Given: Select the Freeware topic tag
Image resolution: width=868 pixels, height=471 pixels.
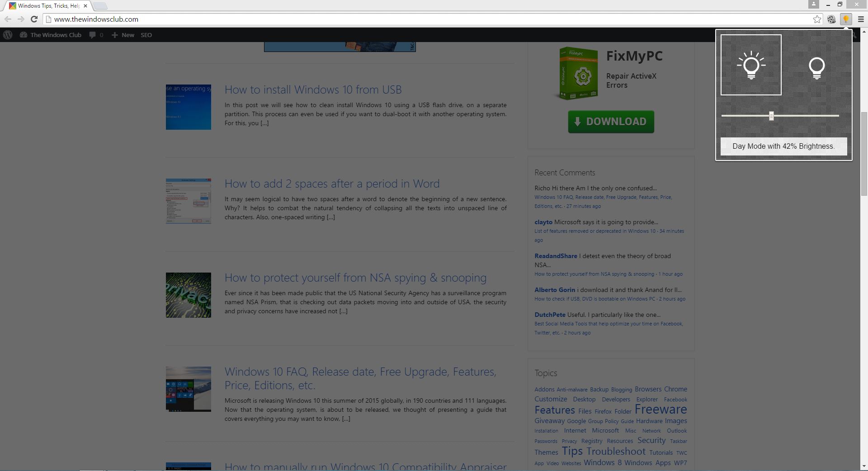Looking at the screenshot, I should [660, 409].
